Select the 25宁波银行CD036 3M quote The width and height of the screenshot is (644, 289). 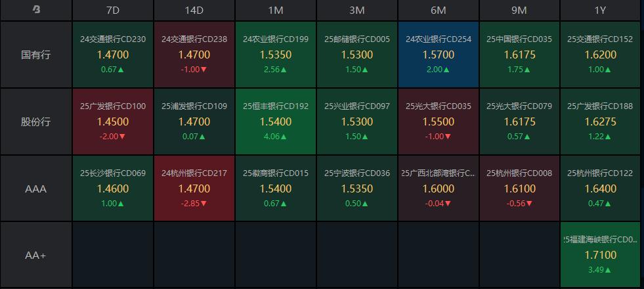[357, 189]
